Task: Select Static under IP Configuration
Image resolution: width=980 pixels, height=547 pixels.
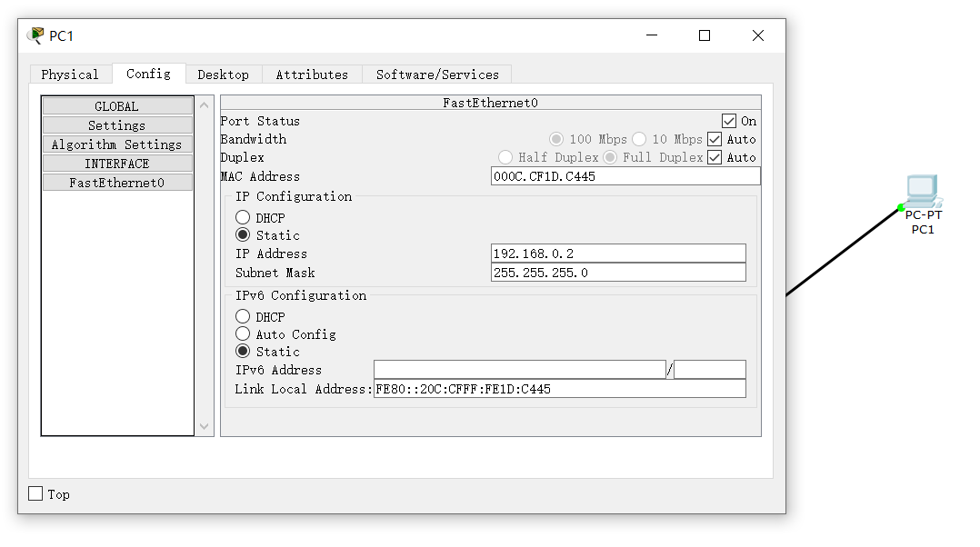Action: [243, 234]
